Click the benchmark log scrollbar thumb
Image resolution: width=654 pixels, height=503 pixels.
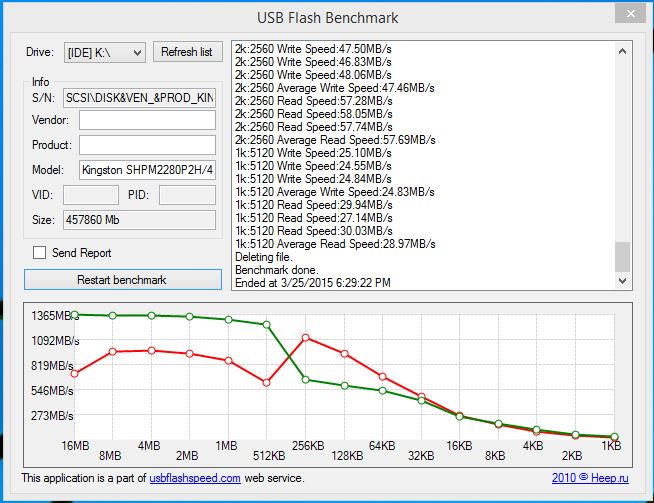[623, 257]
